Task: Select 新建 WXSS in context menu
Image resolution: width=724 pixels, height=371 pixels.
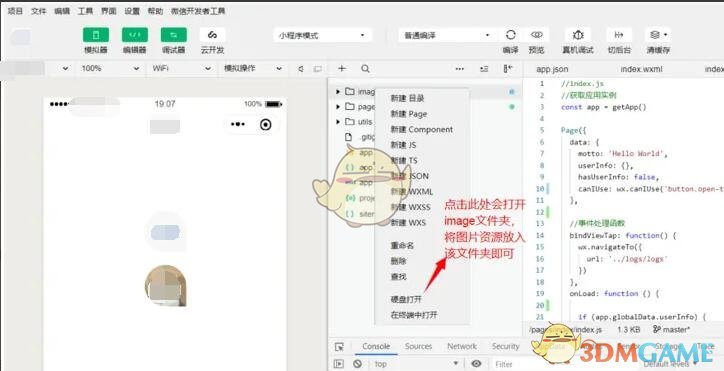Action: pos(410,207)
